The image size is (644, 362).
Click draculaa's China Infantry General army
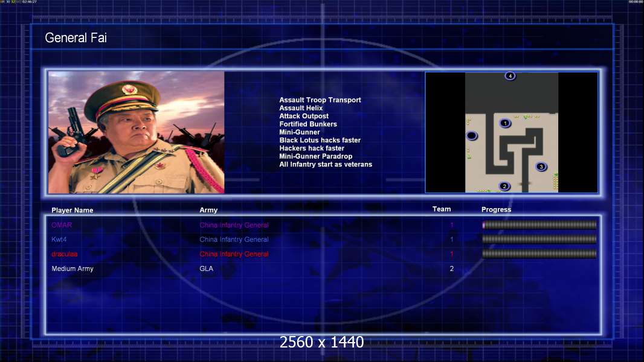(234, 254)
